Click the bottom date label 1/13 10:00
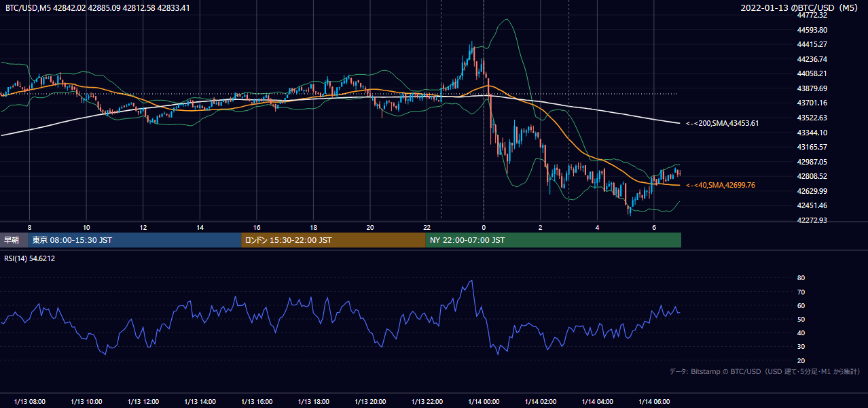 [x=86, y=402]
